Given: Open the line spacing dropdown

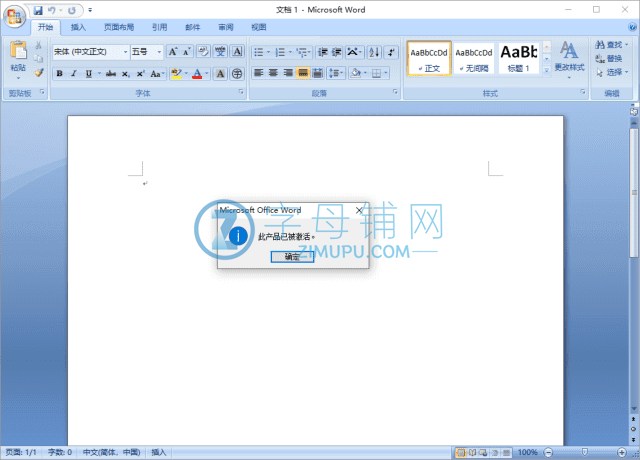Looking at the screenshot, I should coord(336,73).
